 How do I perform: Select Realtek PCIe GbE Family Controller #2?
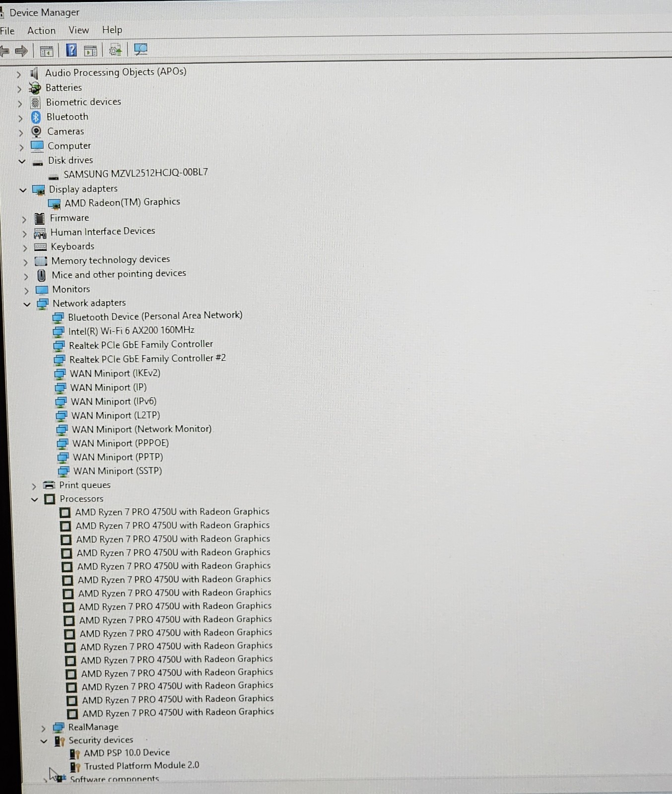147,359
